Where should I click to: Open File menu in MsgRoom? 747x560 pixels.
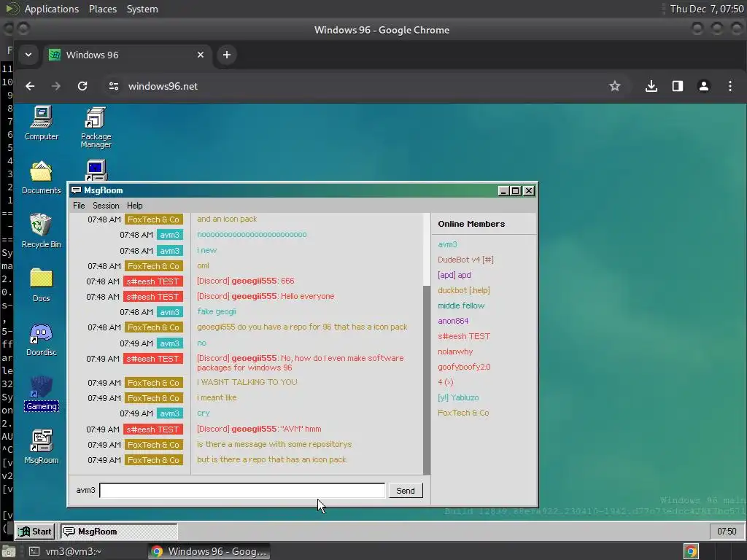[79, 206]
